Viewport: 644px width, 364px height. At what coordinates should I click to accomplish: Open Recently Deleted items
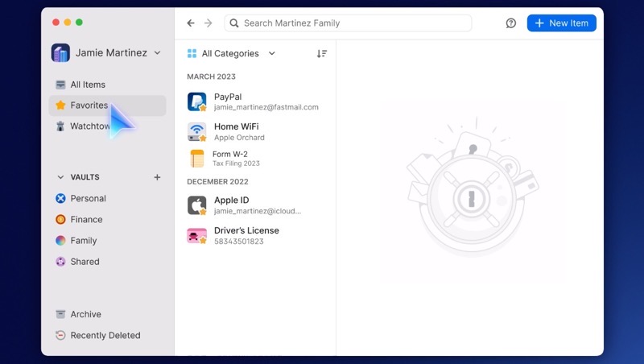coord(107,335)
